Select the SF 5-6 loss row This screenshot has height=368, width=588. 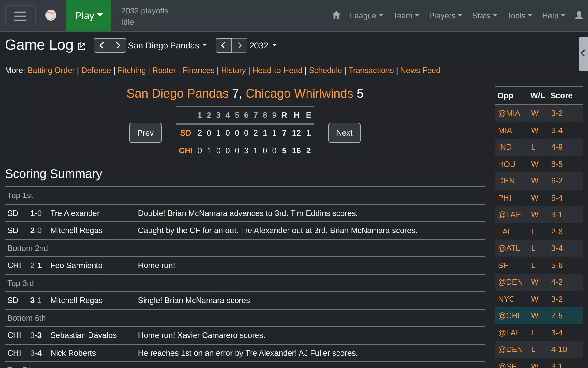(x=539, y=265)
